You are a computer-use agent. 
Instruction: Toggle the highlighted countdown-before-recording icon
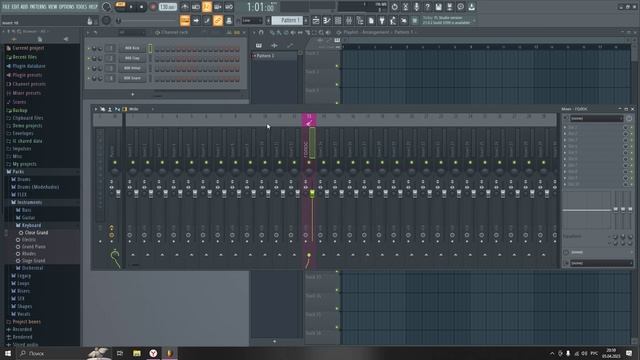click(207, 7)
